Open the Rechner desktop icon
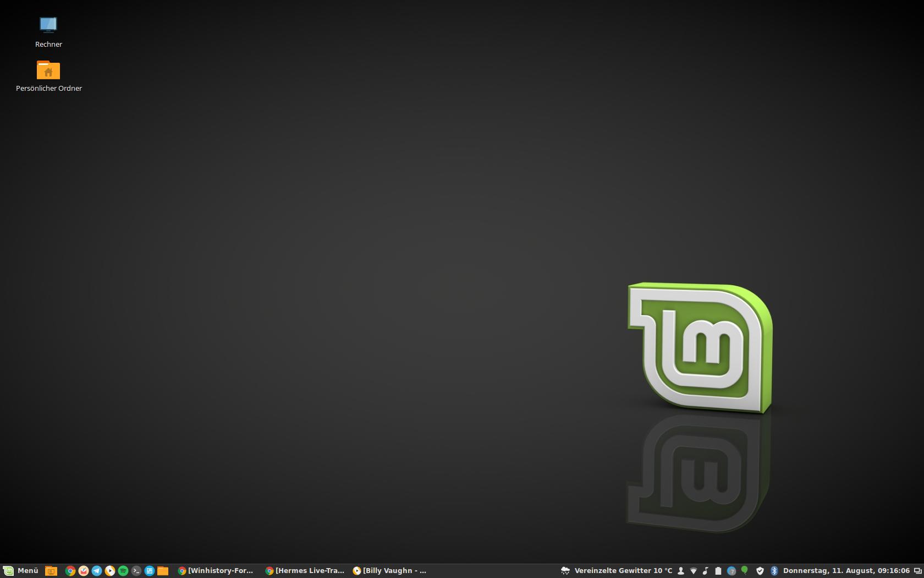Image resolution: width=924 pixels, height=578 pixels. coord(48,25)
